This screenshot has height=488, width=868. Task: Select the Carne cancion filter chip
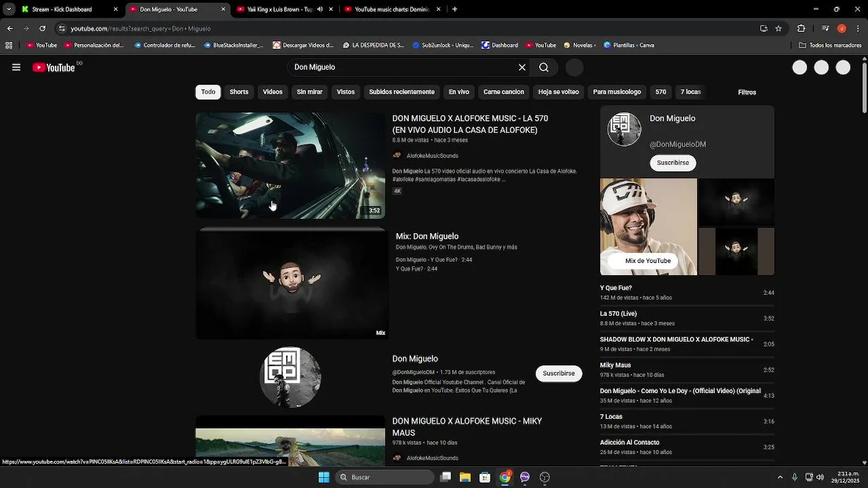pos(503,92)
